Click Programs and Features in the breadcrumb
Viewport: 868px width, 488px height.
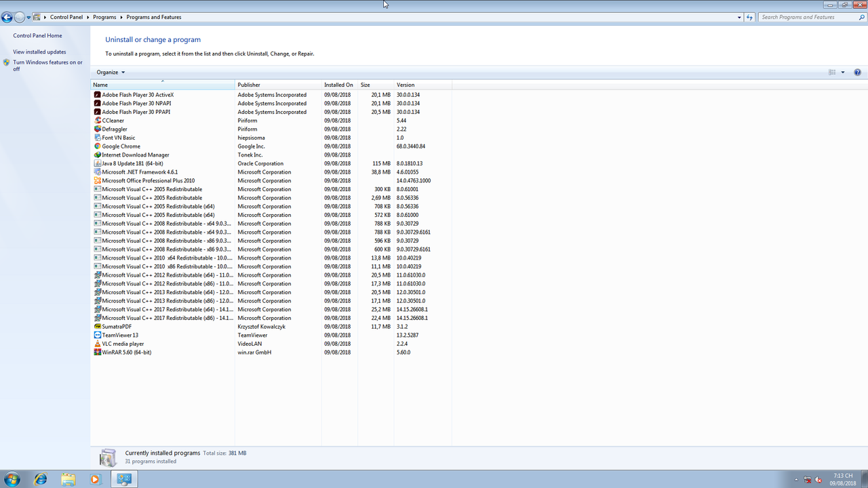(154, 17)
